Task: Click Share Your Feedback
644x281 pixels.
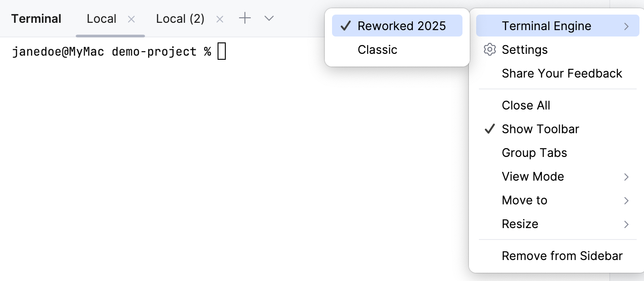Action: (562, 73)
